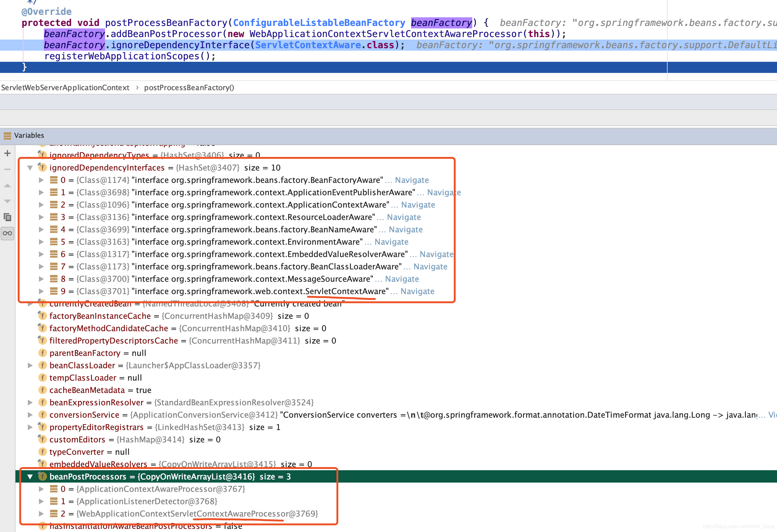The width and height of the screenshot is (777, 532).
Task: Click the duplicate watch copy icon
Action: (7, 217)
